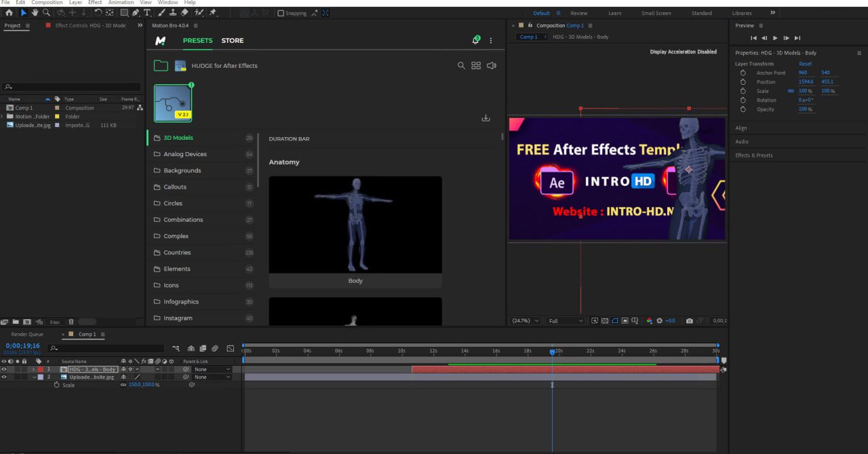Image resolution: width=868 pixels, height=454 pixels.
Task: Click Reset in Layer Transform
Action: pyautogui.click(x=805, y=64)
